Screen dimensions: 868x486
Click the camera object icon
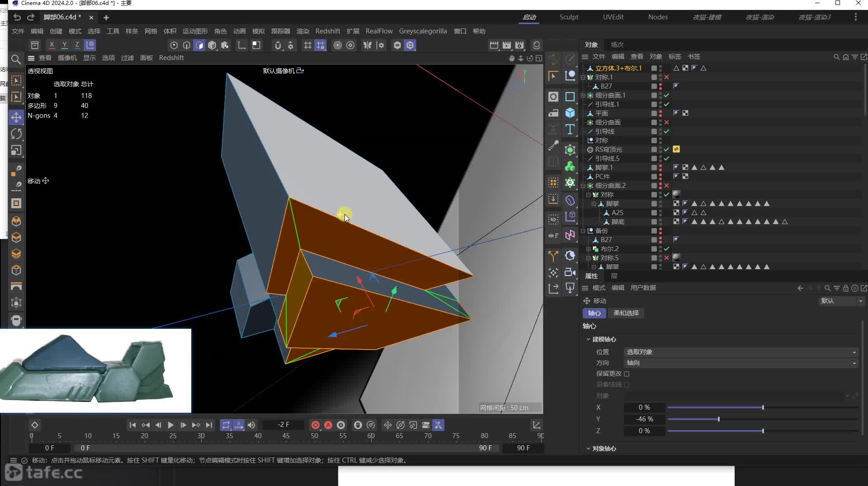570,272
